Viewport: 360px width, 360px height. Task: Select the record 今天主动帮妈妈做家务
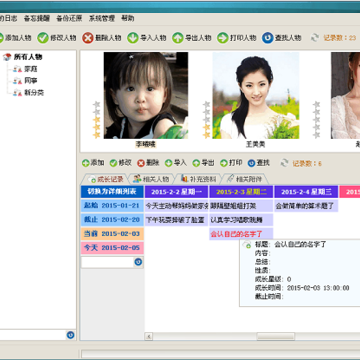coord(177,206)
